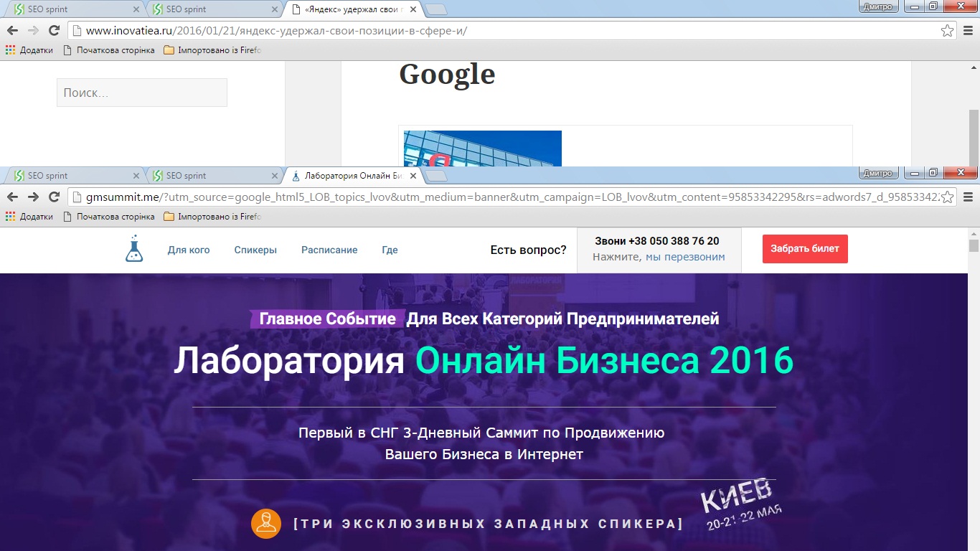The image size is (980, 551).
Task: Close the Лаборатория Онлайн Бизнеса tab
Action: (413, 176)
